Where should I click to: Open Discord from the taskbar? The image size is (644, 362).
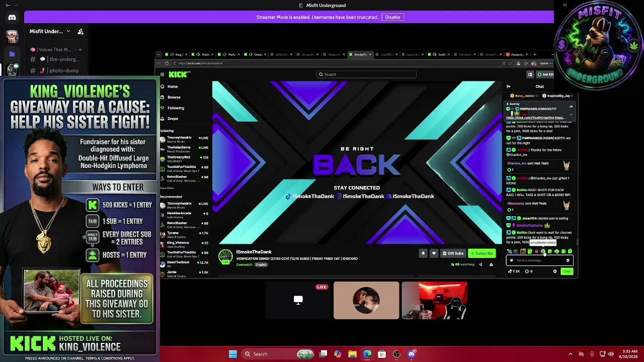(x=412, y=354)
